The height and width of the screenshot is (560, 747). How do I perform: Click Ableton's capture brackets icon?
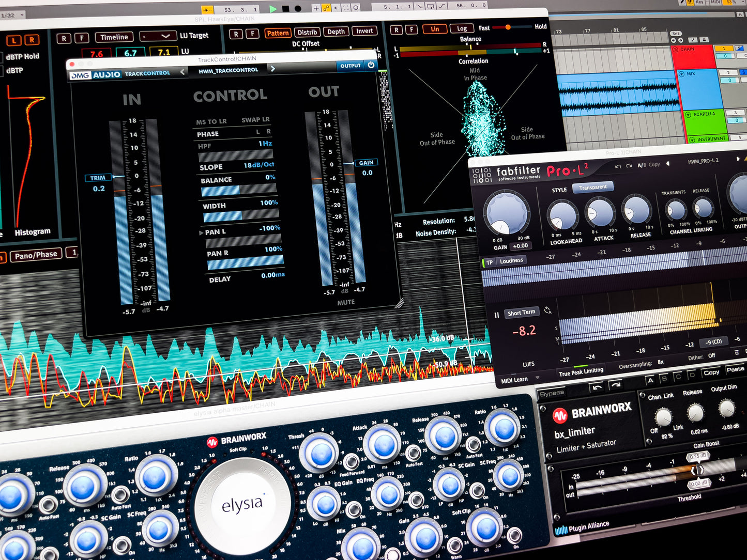click(x=346, y=8)
